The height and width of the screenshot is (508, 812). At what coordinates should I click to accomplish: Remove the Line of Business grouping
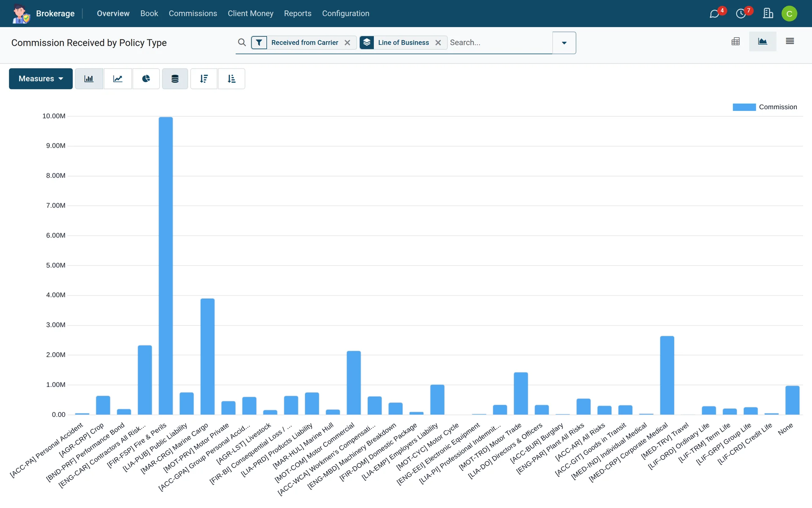pyautogui.click(x=438, y=42)
